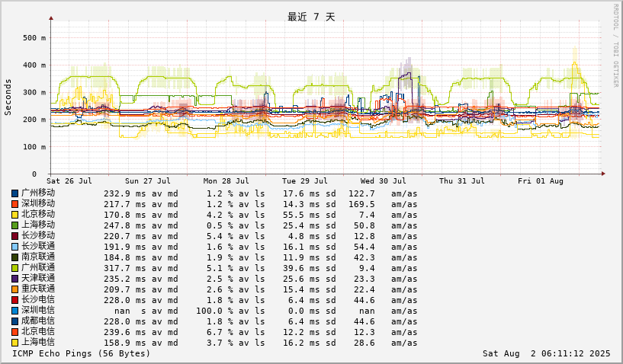The image size is (623, 364).
Task: Click the 317.7 ms median value
Action: point(125,269)
